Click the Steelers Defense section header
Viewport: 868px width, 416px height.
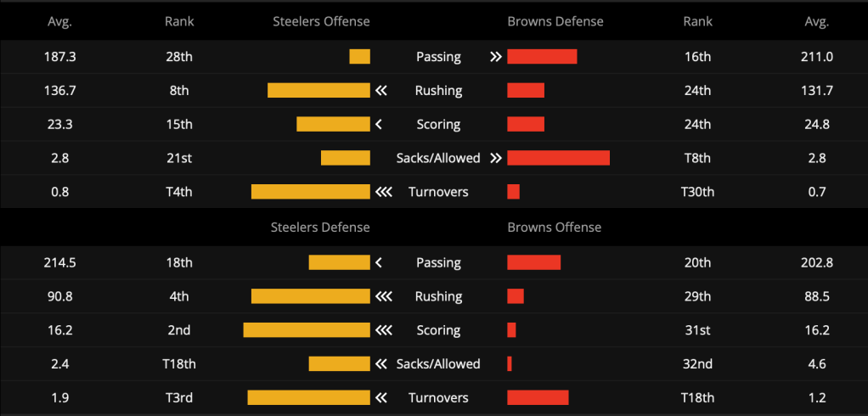[320, 228]
